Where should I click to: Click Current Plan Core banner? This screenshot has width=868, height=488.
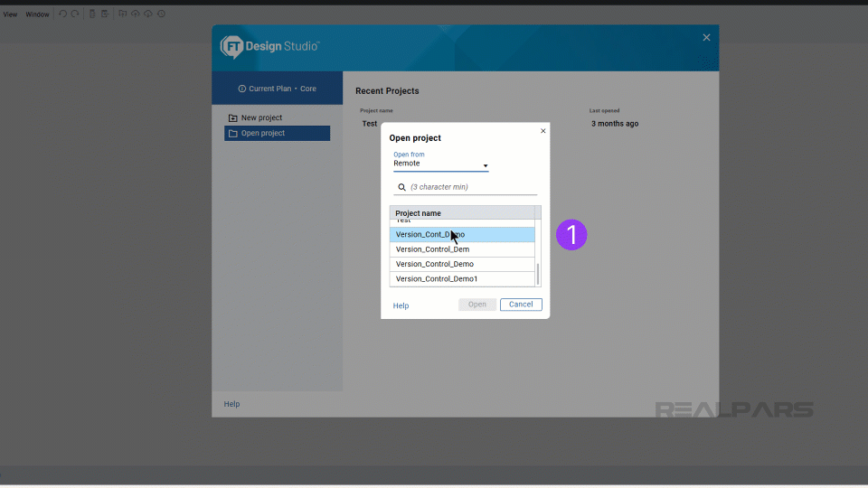[x=277, y=89]
